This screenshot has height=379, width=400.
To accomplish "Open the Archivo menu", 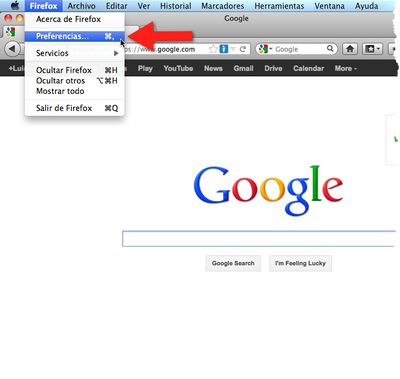I will [81, 6].
